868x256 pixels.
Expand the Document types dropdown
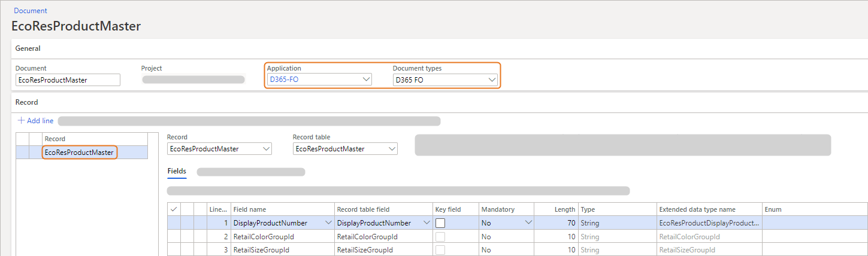click(x=492, y=80)
